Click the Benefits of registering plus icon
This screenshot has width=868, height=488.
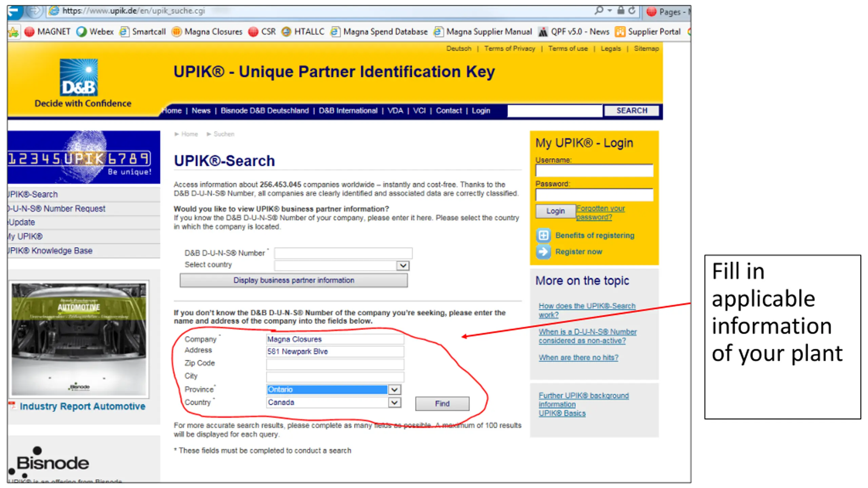tap(543, 235)
